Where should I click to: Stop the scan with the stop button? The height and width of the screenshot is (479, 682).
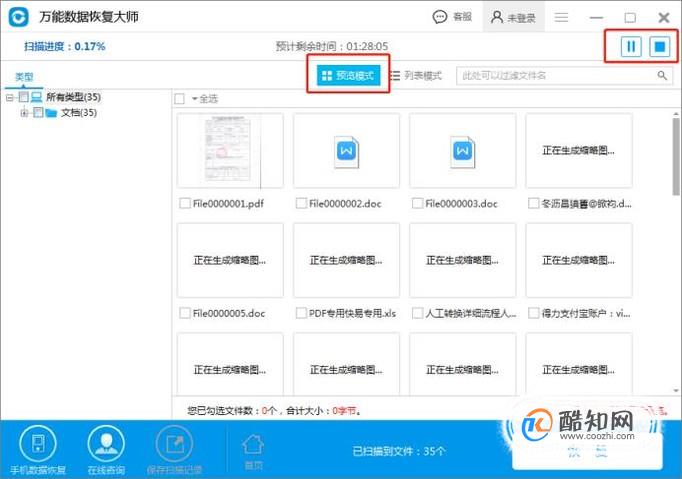pos(660,46)
